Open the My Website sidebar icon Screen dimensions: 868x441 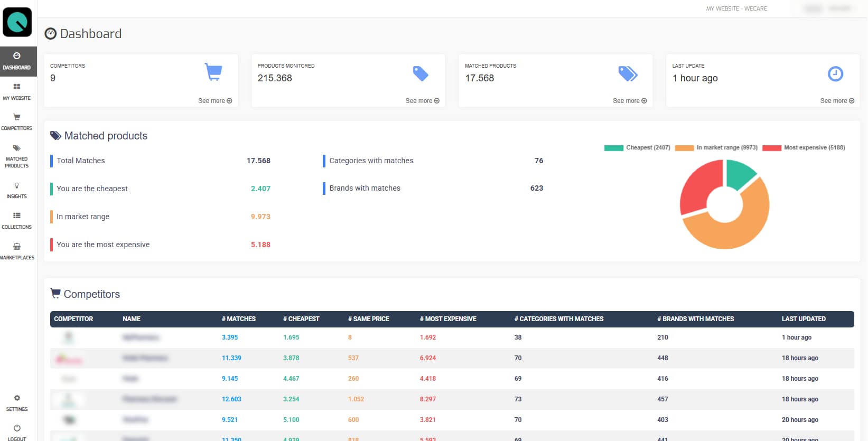(17, 91)
